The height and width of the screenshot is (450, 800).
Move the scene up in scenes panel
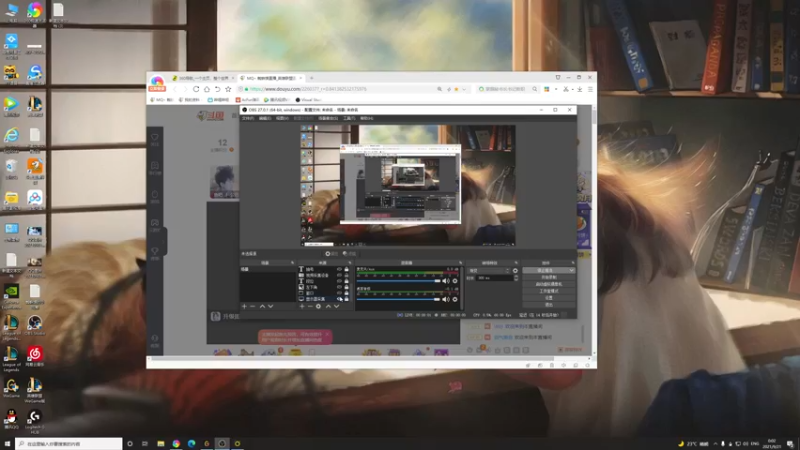tap(262, 306)
